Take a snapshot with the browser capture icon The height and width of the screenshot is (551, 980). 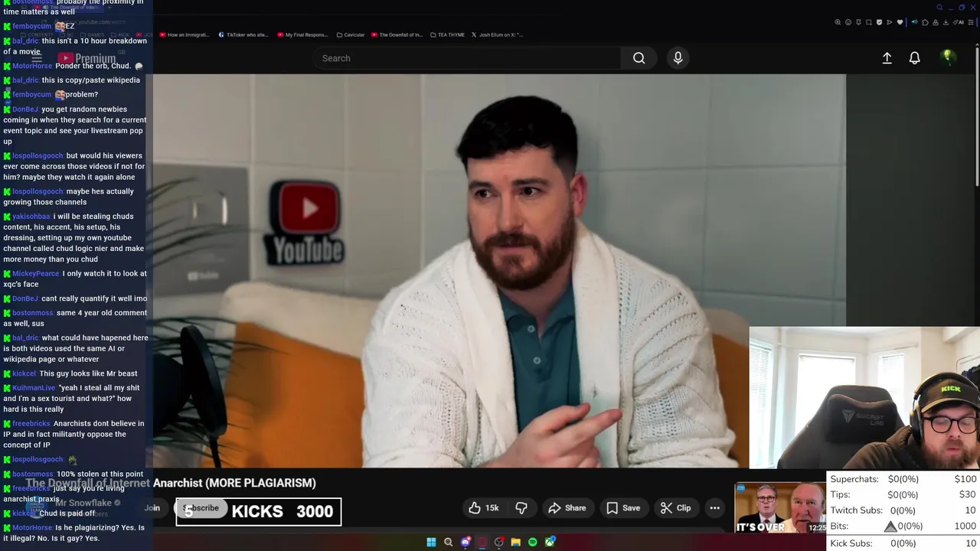click(869, 22)
